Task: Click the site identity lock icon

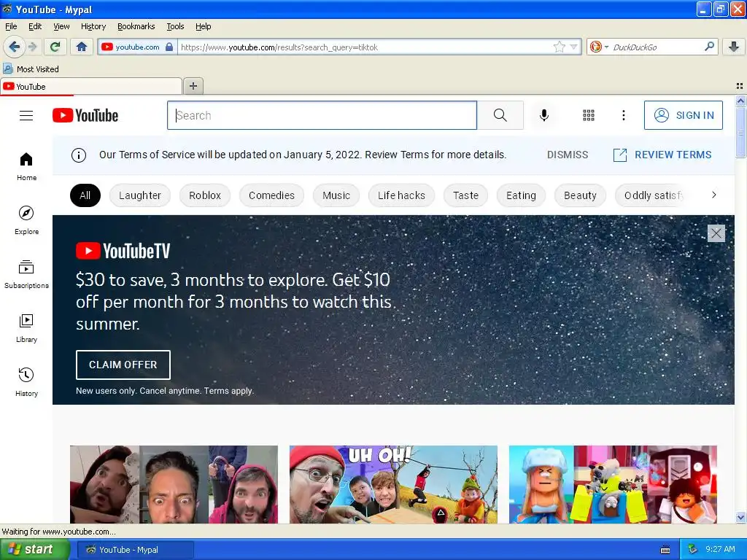Action: pyautogui.click(x=169, y=47)
